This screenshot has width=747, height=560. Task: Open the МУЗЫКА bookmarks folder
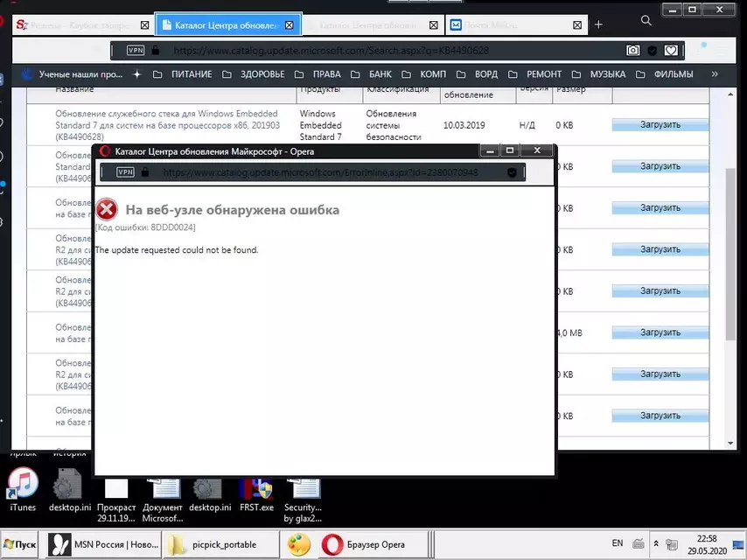(598, 74)
